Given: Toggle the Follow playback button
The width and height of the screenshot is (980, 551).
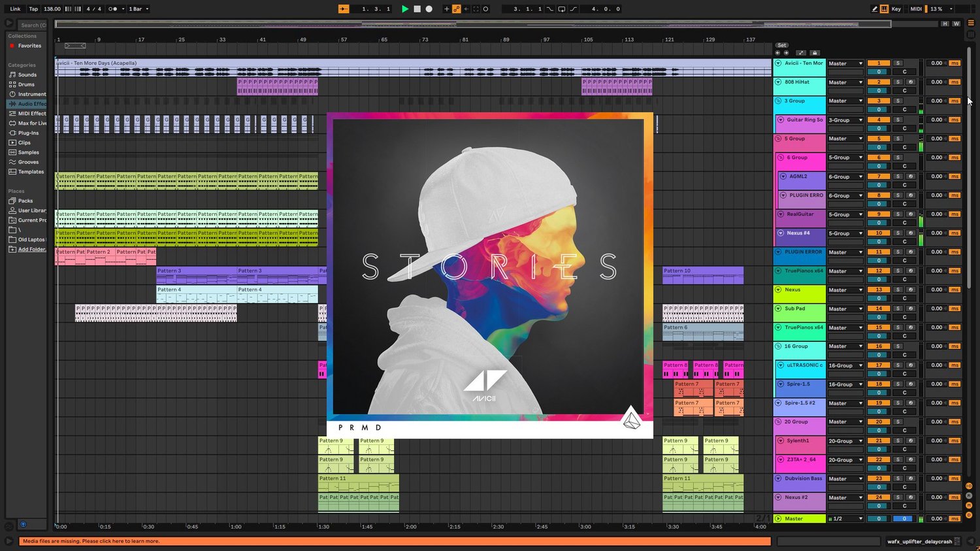Looking at the screenshot, I should (x=344, y=9).
